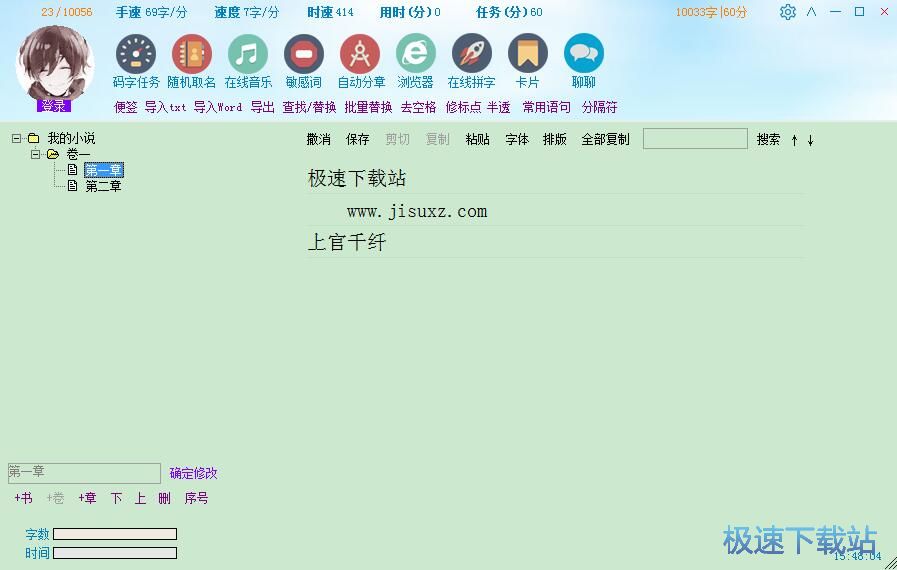Open 字体 font settings
The image size is (897, 570).
(517, 139)
